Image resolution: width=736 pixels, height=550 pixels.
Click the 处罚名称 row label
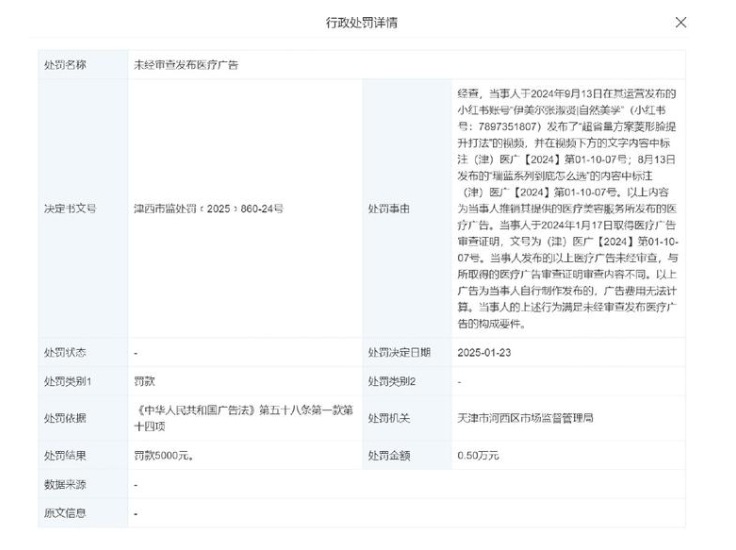click(64, 64)
